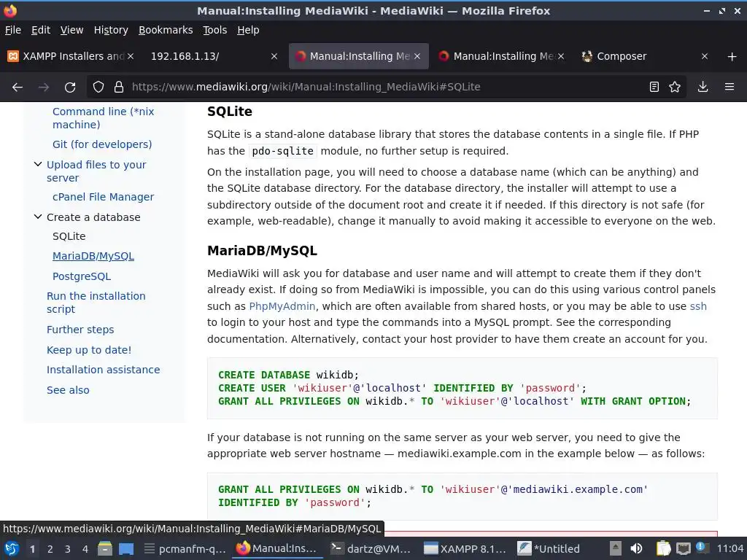This screenshot has height=560, width=747.
Task: View site security padlock info
Action: point(119,87)
